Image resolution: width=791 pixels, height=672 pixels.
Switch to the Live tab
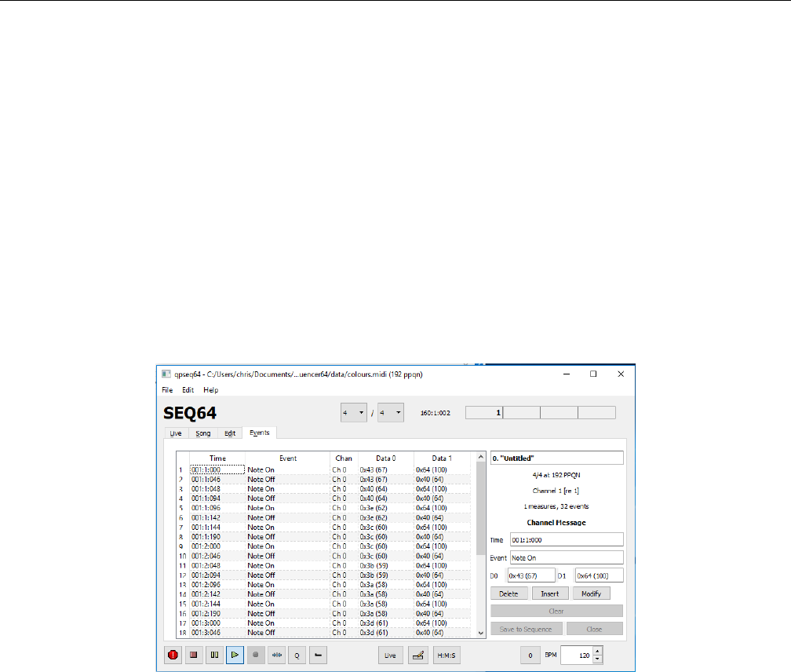(x=176, y=433)
